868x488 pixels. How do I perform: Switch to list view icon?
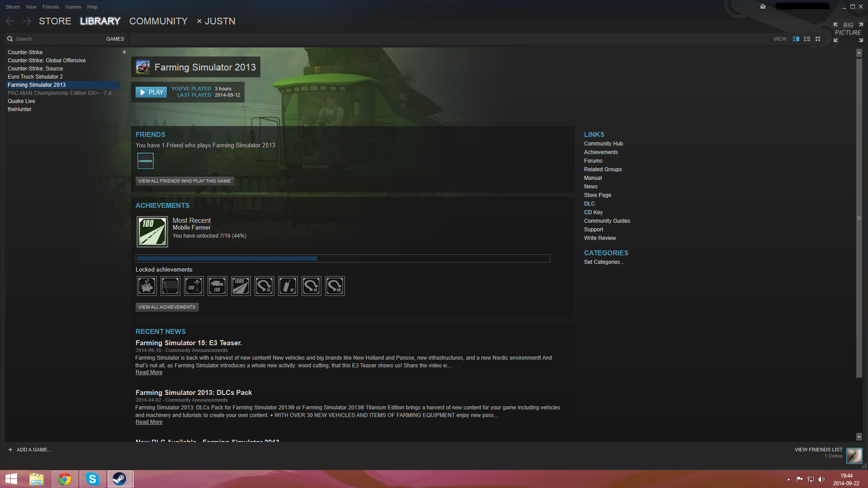[x=807, y=39]
